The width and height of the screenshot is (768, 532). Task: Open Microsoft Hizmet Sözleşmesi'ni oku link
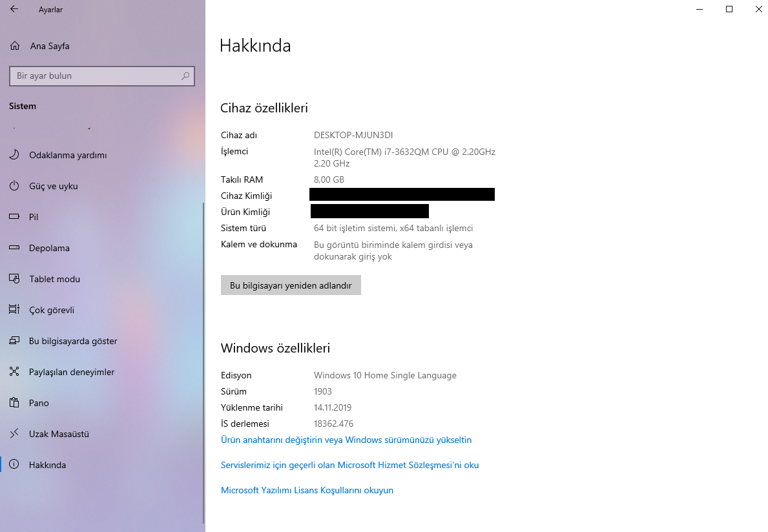[x=349, y=465]
